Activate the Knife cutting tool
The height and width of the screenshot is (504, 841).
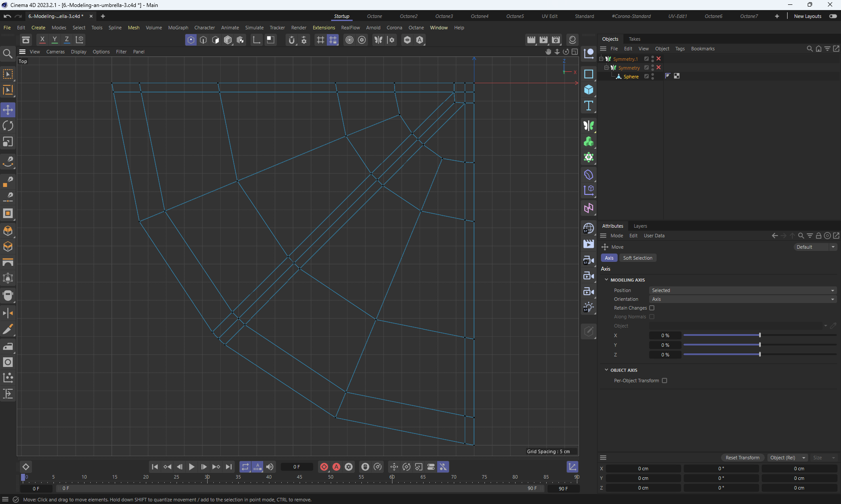click(x=8, y=329)
